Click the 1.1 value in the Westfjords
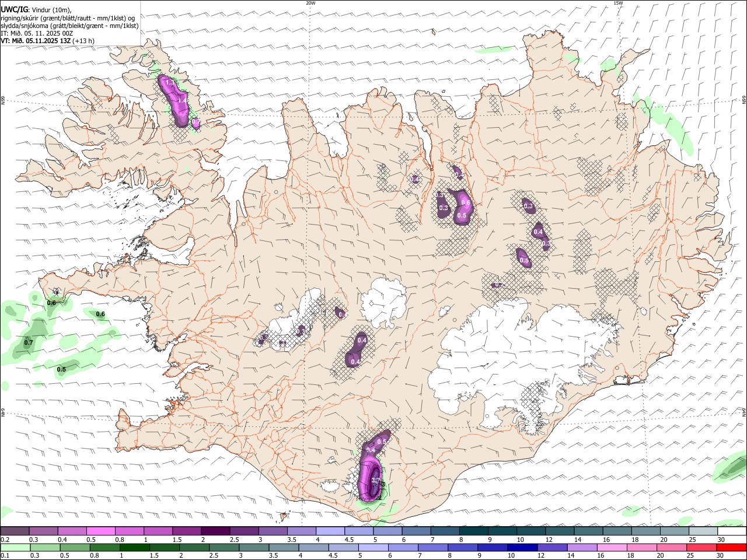The image size is (747, 560). point(170,83)
